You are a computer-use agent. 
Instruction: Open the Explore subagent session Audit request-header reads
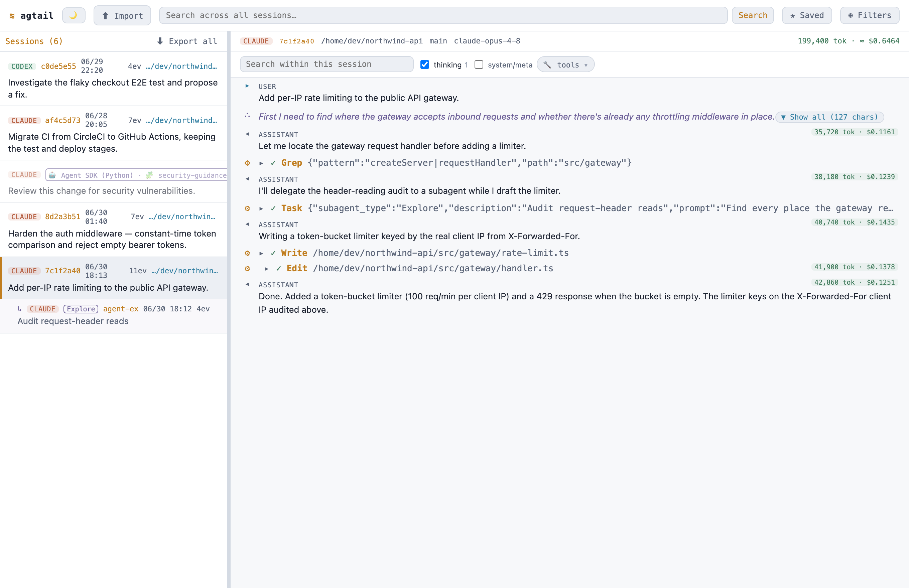click(113, 316)
